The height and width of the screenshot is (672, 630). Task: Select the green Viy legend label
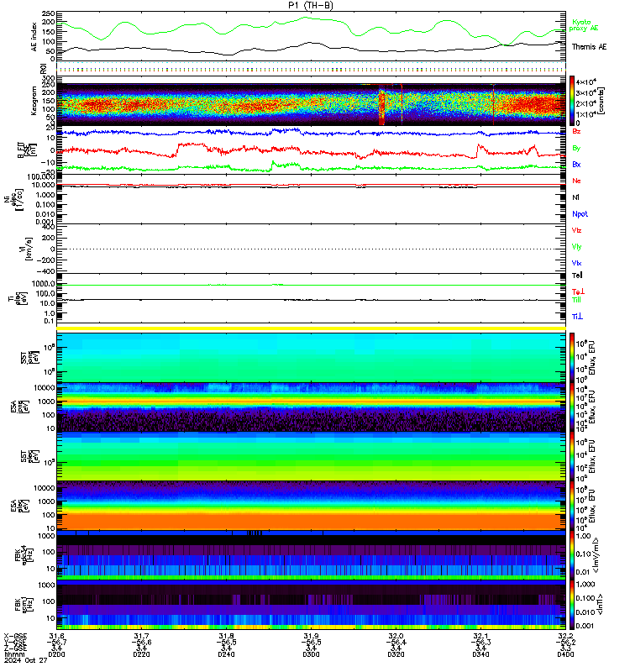pyautogui.click(x=576, y=247)
